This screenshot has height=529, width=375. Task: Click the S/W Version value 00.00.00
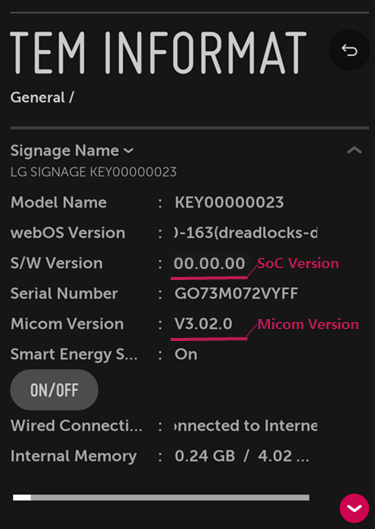209,263
